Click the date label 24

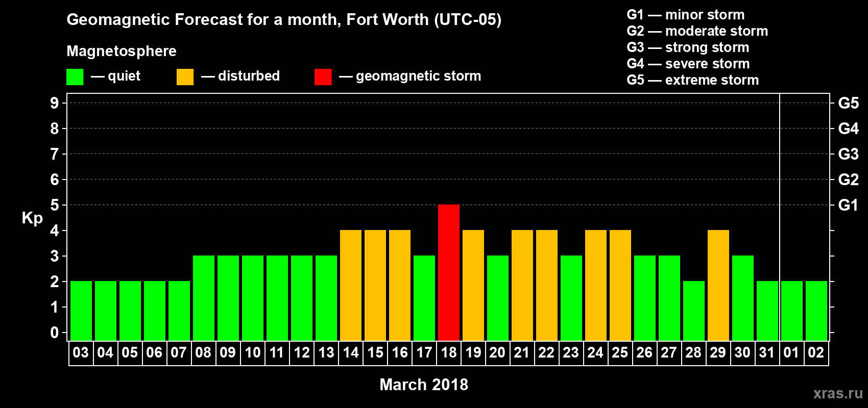pos(595,353)
